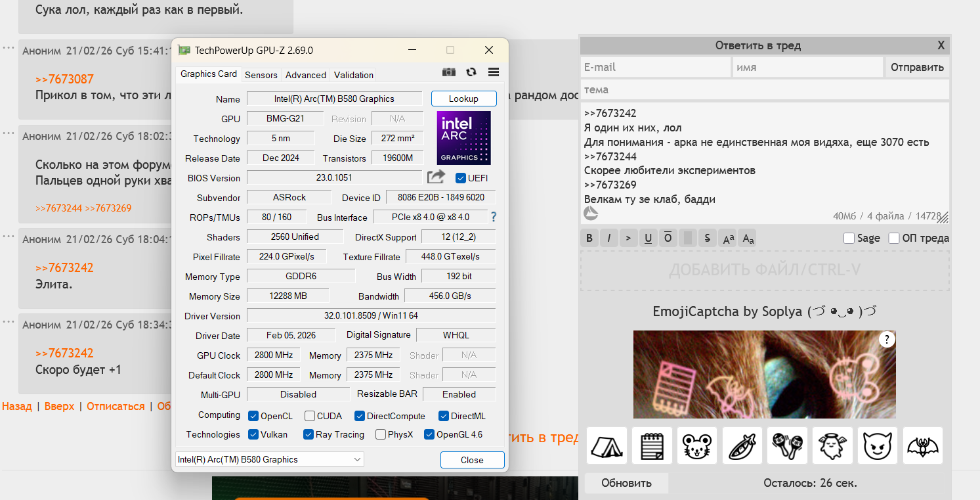This screenshot has width=980, height=500.
Task: Pick the smiling devil emoji in captcha
Action: click(x=878, y=445)
